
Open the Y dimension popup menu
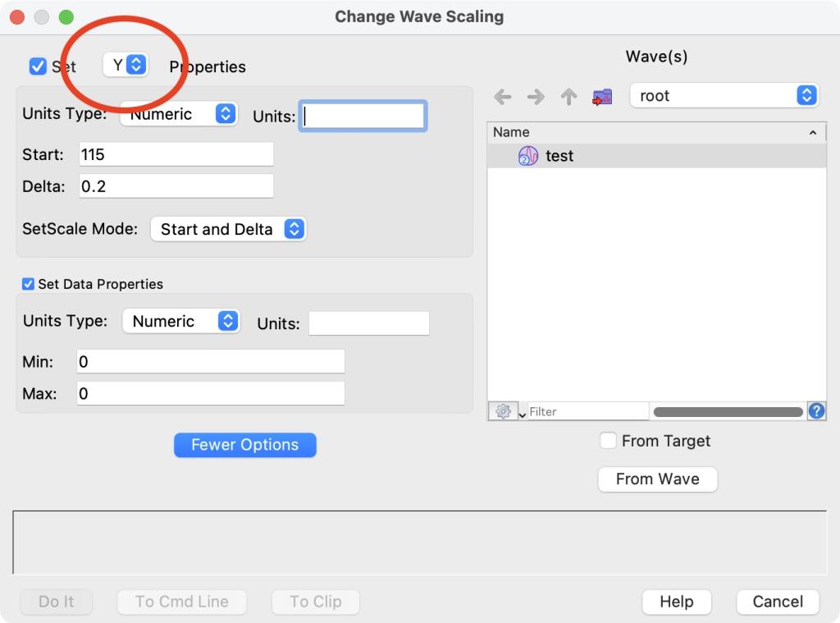pyautogui.click(x=126, y=65)
